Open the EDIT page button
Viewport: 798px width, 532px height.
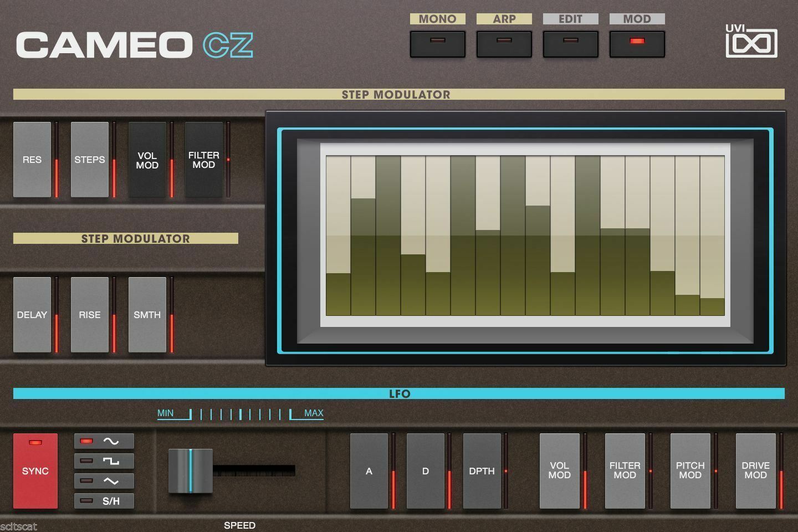point(570,44)
